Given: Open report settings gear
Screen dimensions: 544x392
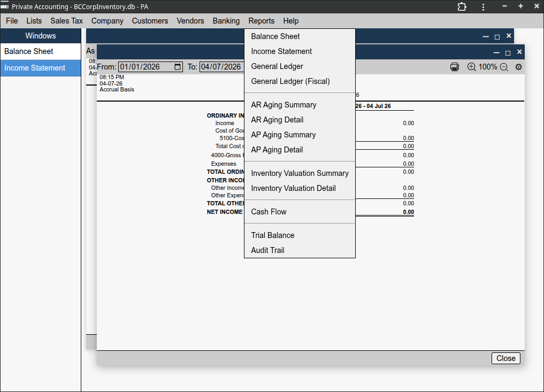Looking at the screenshot, I should click(x=518, y=67).
